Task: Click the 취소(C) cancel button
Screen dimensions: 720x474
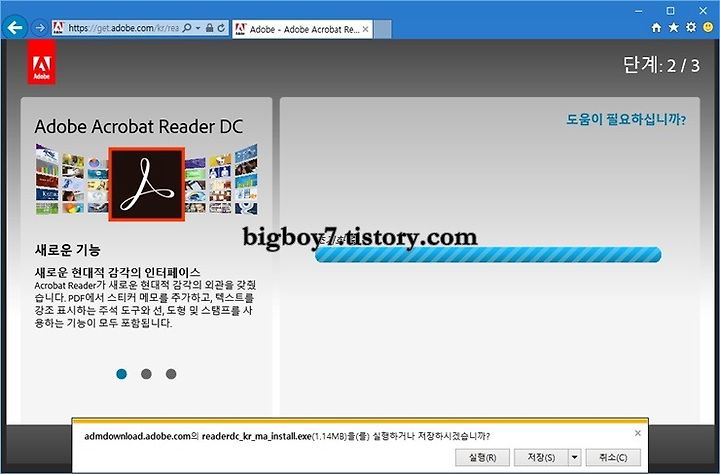Action: (x=613, y=457)
